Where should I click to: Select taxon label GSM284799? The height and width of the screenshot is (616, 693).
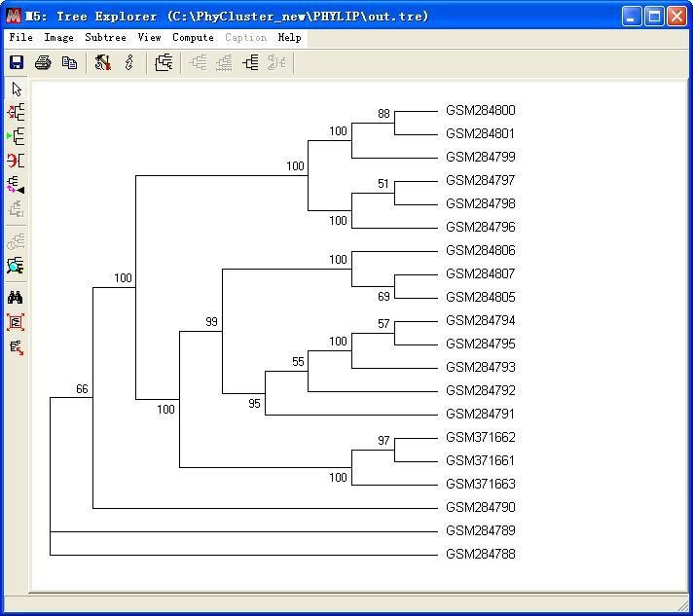click(x=481, y=157)
